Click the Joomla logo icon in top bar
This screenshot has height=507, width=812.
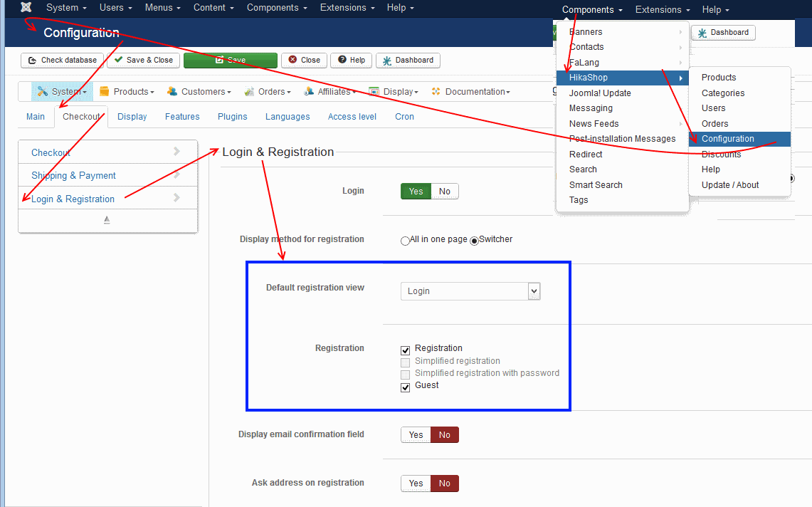tap(26, 7)
